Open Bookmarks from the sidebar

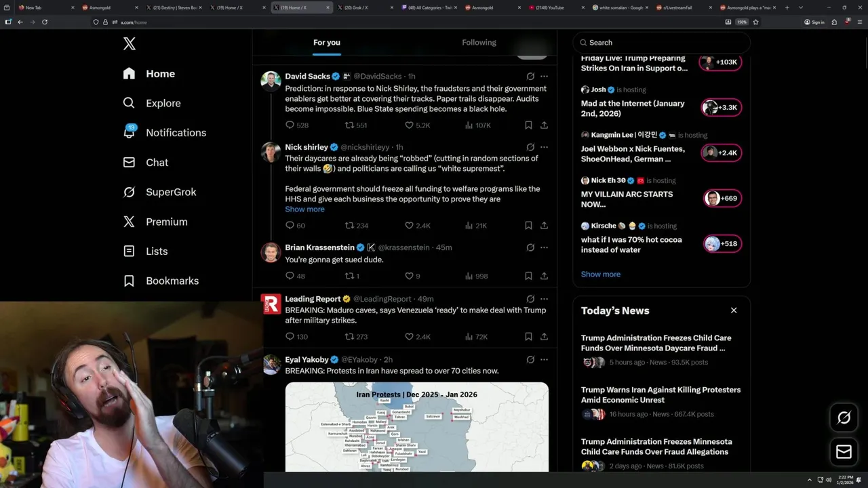point(161,281)
